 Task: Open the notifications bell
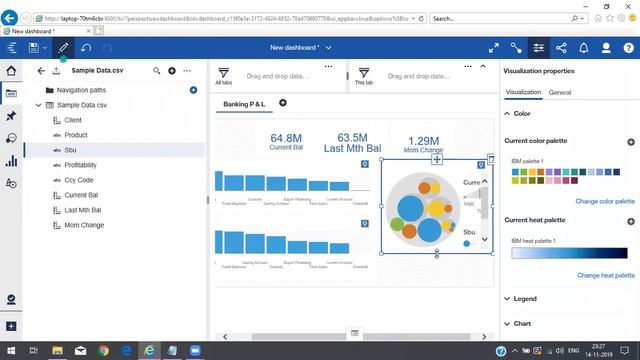[x=584, y=48]
